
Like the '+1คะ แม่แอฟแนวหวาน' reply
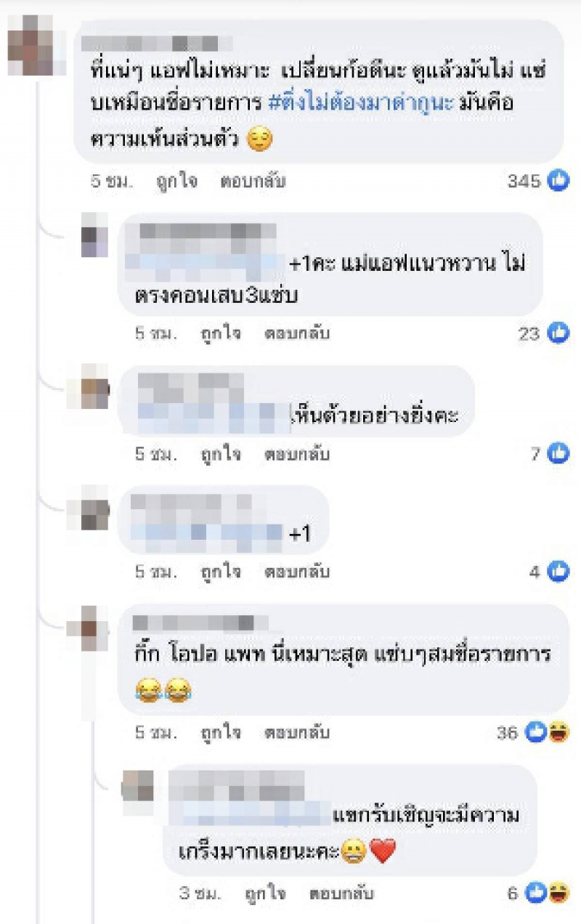[221, 333]
